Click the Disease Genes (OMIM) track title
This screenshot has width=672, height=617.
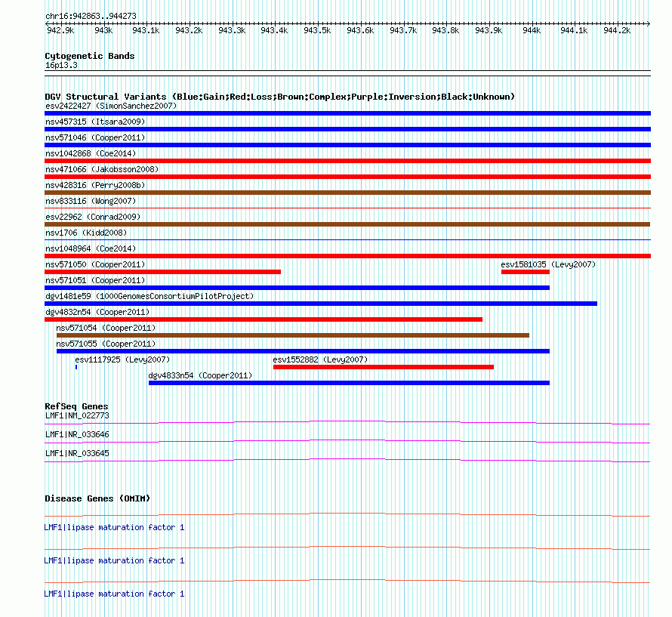click(97, 498)
